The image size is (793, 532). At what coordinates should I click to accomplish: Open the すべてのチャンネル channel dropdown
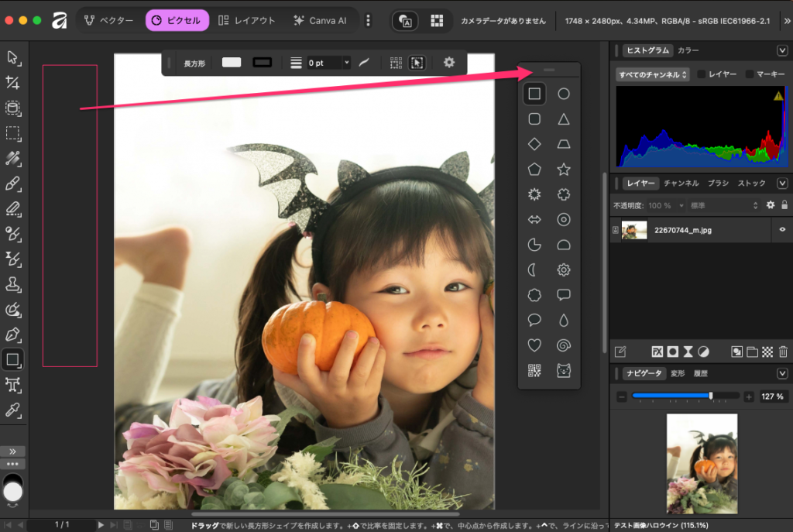[652, 74]
